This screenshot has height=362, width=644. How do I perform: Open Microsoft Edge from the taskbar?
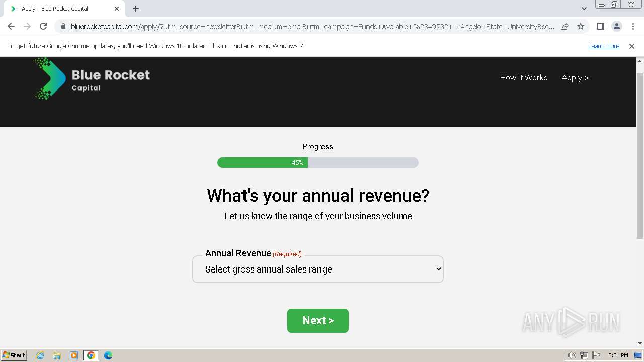tap(108, 355)
